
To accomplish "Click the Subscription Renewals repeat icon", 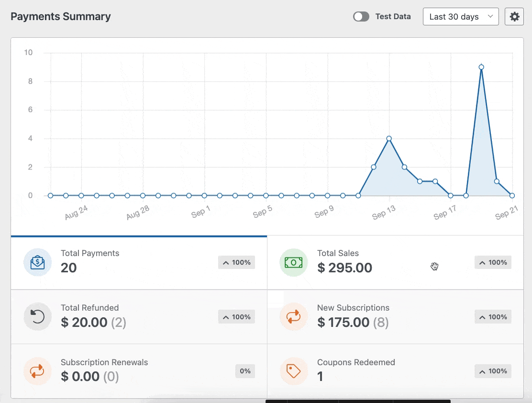I will tap(37, 371).
